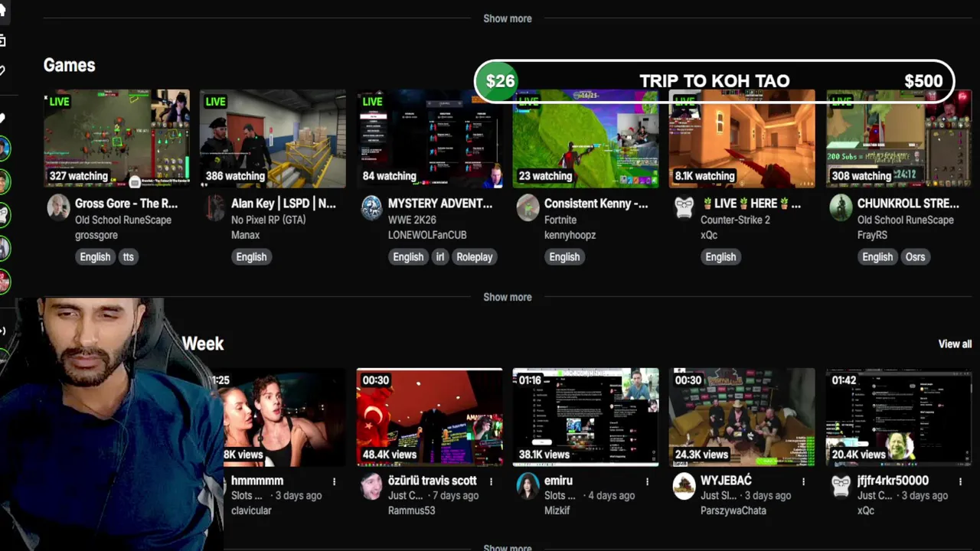Open options menu for özürlü travis scott clip
This screenshot has width=980, height=551.
[x=491, y=481]
